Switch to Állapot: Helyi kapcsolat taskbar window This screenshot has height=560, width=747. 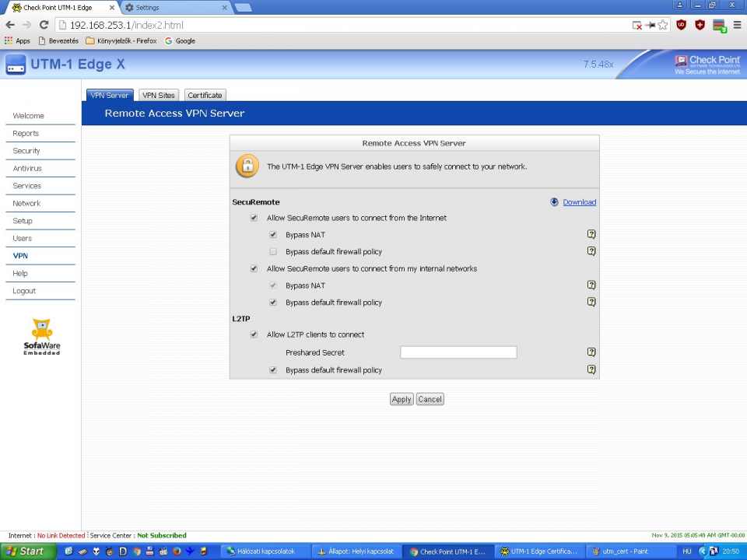coord(356,551)
